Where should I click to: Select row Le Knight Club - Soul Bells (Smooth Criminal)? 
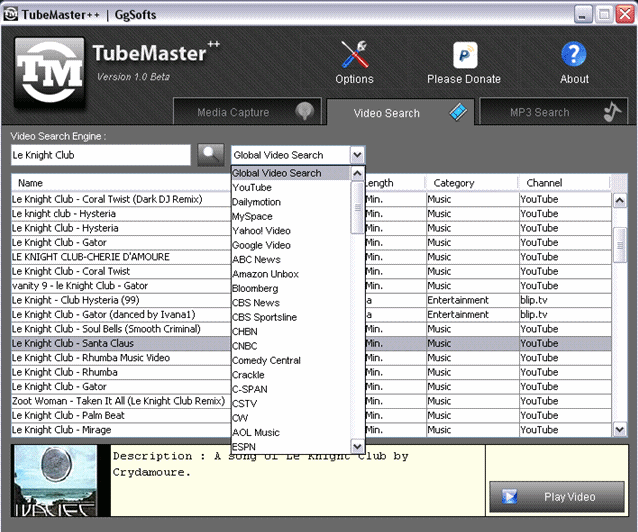pyautogui.click(x=311, y=329)
